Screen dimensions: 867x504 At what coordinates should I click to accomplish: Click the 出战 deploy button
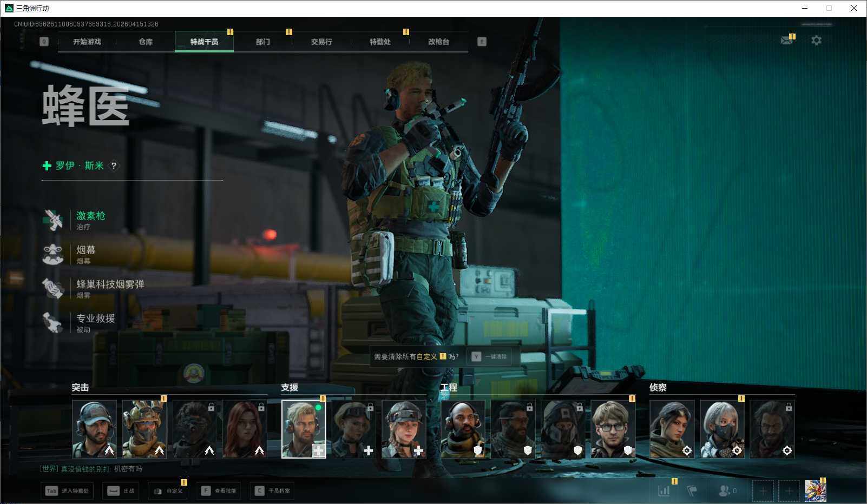pyautogui.click(x=121, y=490)
